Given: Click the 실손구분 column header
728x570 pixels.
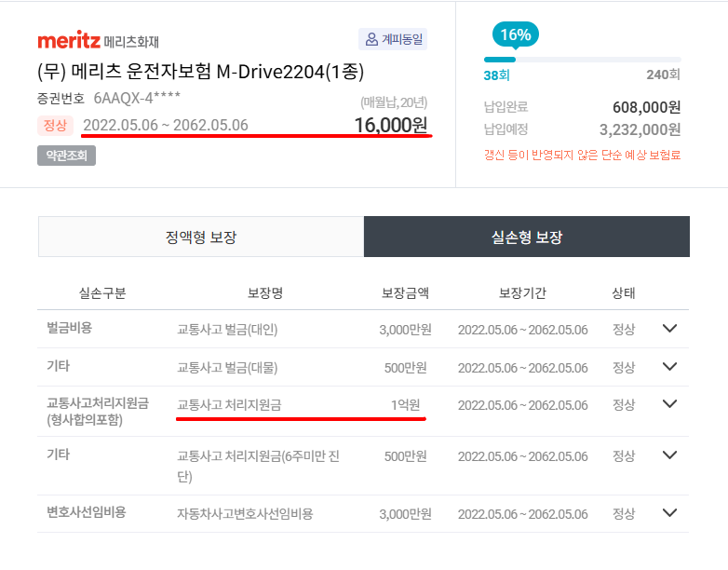Looking at the screenshot, I should 102,293.
